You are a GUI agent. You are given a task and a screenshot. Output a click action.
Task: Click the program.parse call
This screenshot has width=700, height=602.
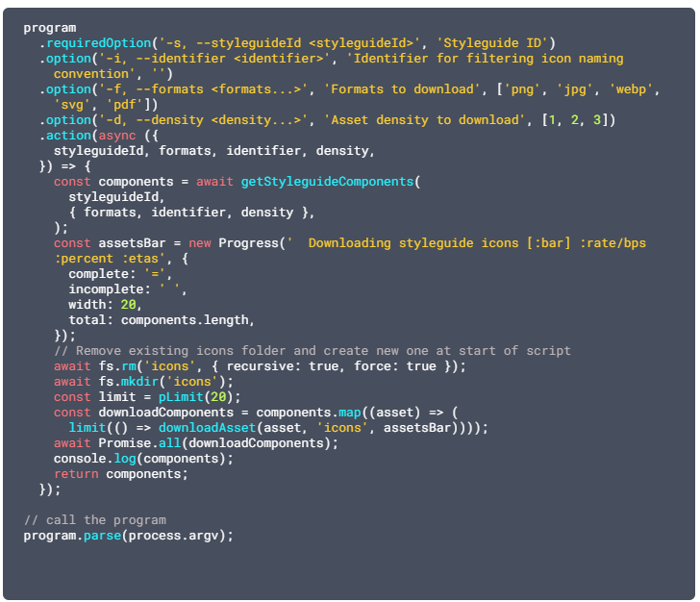[x=72, y=536]
